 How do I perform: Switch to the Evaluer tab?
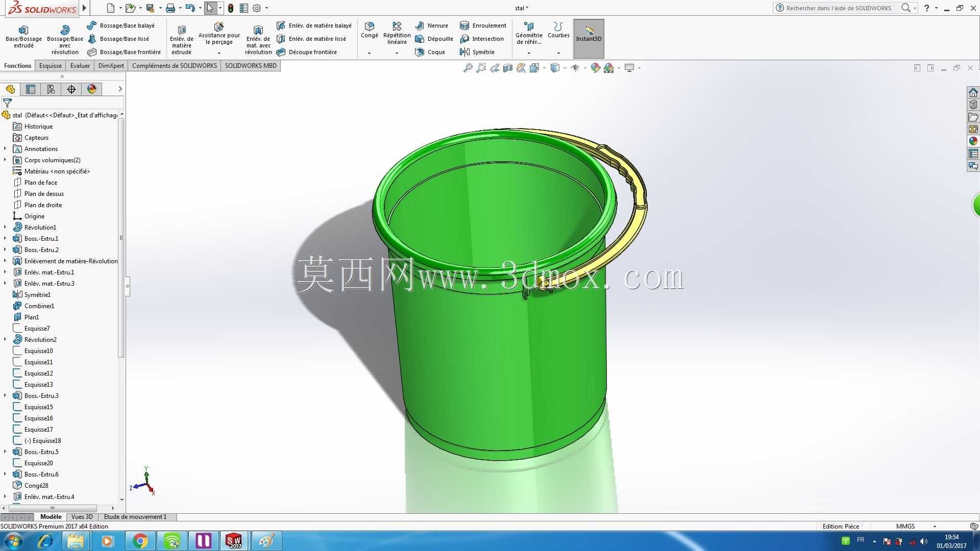(80, 66)
